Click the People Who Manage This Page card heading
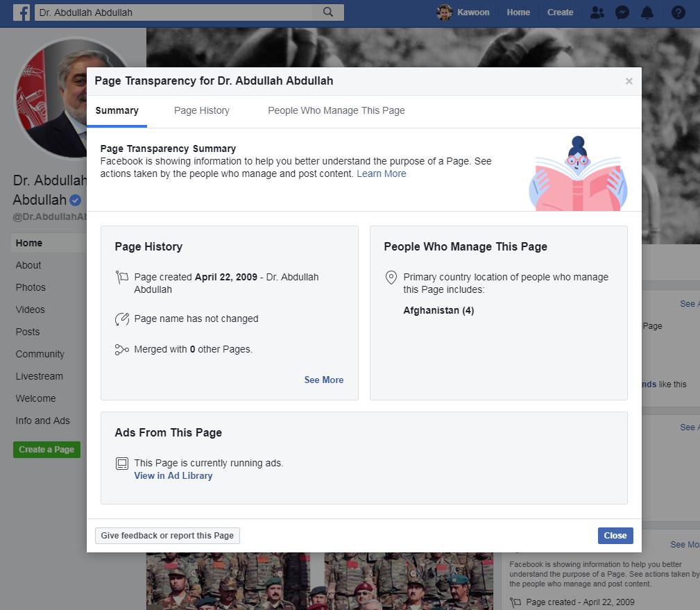The image size is (700, 610). (466, 247)
